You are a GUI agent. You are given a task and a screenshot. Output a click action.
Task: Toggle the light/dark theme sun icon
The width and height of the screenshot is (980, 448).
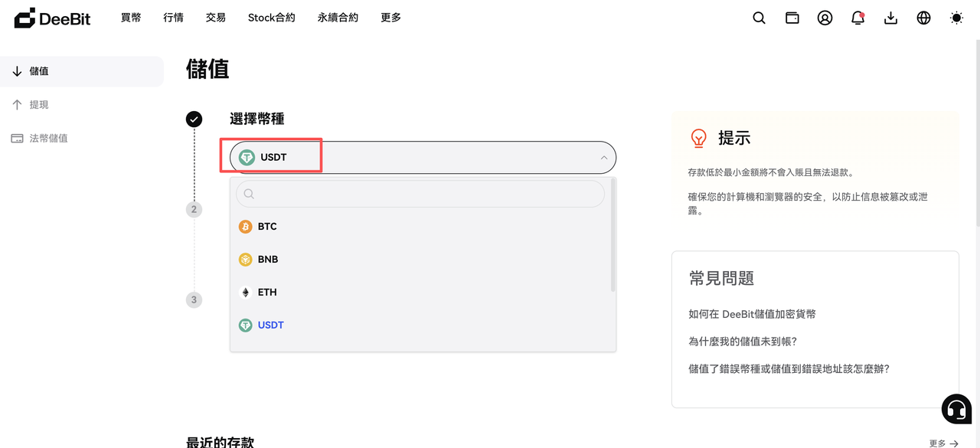tap(956, 18)
